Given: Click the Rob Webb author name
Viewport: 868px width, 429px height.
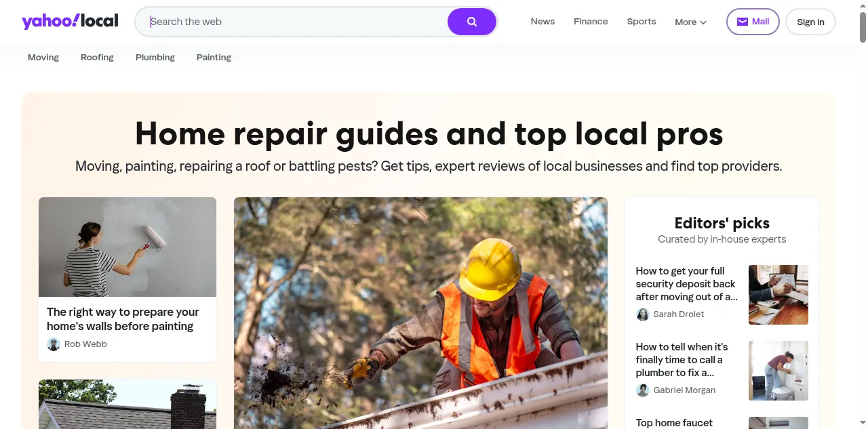Looking at the screenshot, I should coord(85,344).
